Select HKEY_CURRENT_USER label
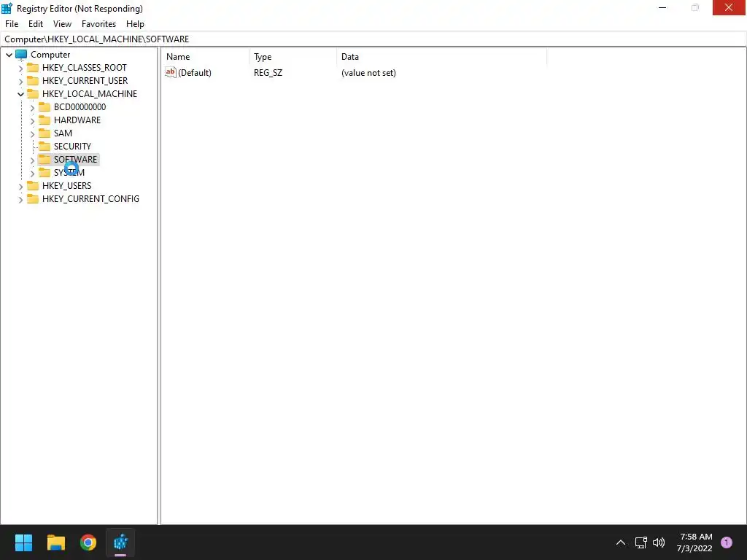Viewport: 747px width, 560px height. click(85, 81)
